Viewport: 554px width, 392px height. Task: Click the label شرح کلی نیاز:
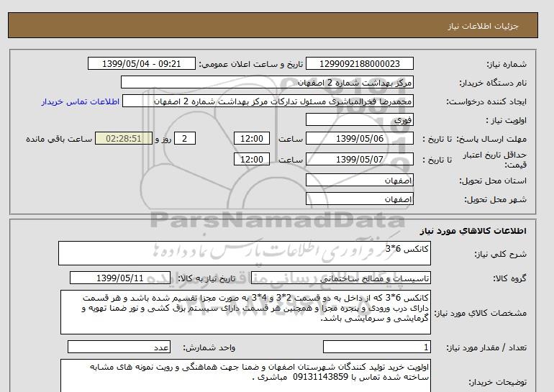tap(500, 254)
